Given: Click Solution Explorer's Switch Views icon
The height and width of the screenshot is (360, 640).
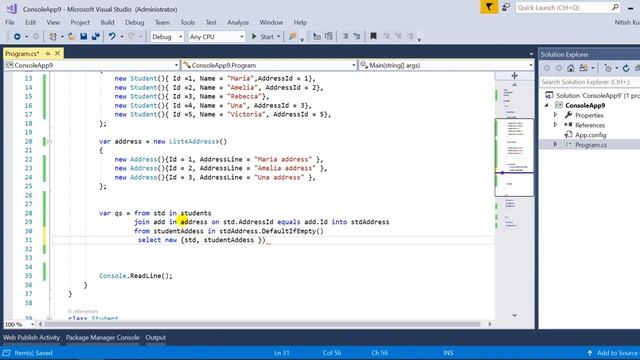Looking at the screenshot, I should tap(583, 68).
